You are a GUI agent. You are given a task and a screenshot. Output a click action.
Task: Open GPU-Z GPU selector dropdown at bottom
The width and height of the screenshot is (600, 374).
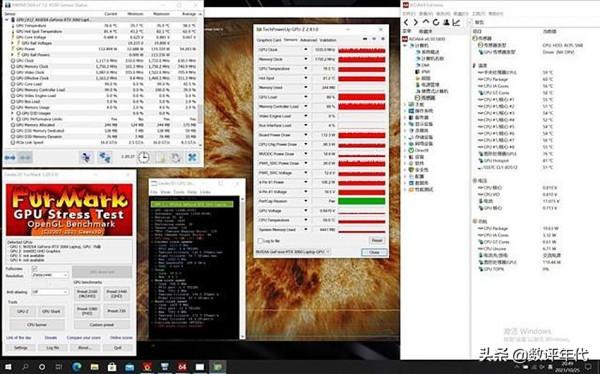293,252
